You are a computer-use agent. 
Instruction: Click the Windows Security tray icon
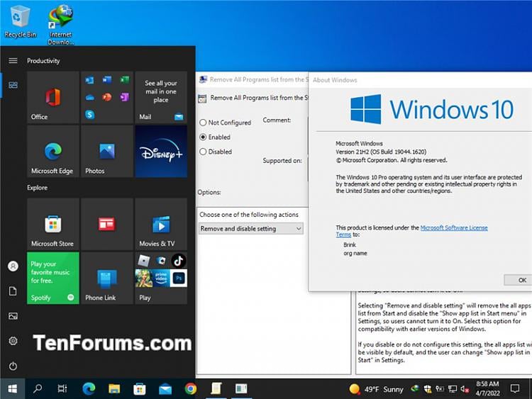click(x=428, y=389)
